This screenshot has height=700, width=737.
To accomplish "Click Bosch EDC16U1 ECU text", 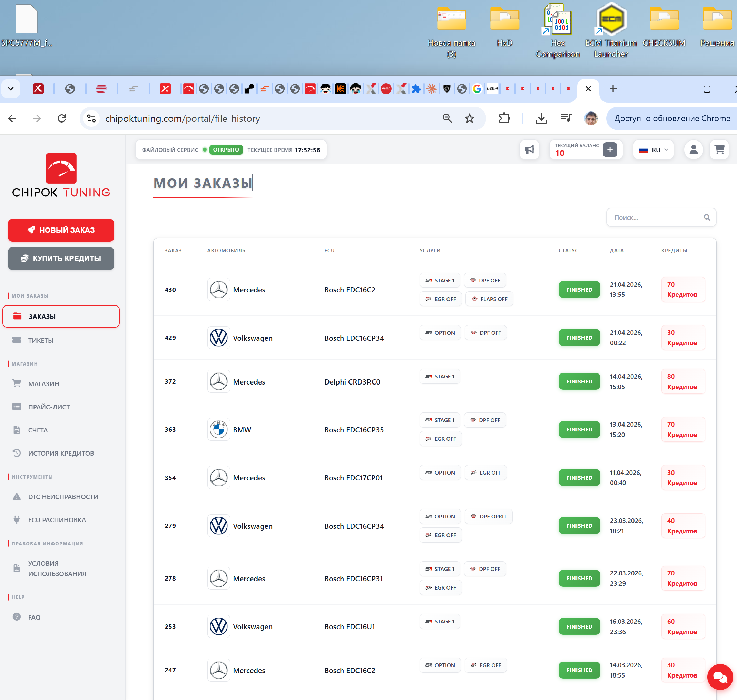I will [x=350, y=626].
